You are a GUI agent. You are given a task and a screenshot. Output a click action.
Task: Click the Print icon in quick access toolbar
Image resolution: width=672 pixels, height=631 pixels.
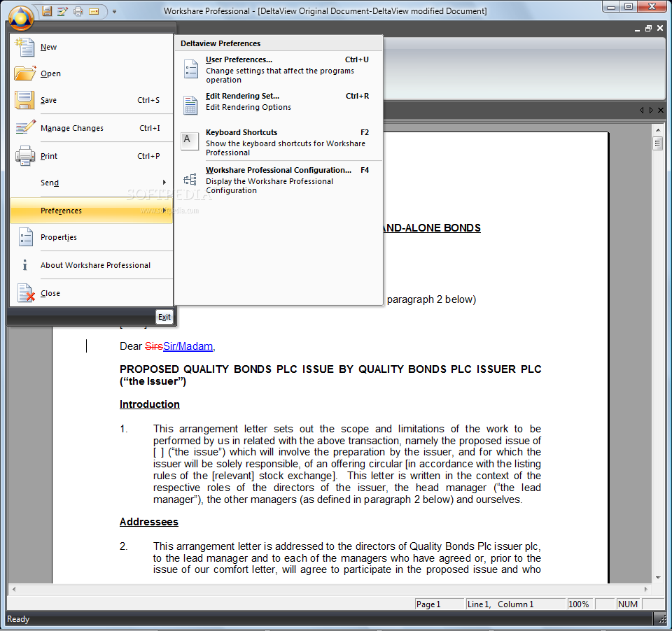78,11
